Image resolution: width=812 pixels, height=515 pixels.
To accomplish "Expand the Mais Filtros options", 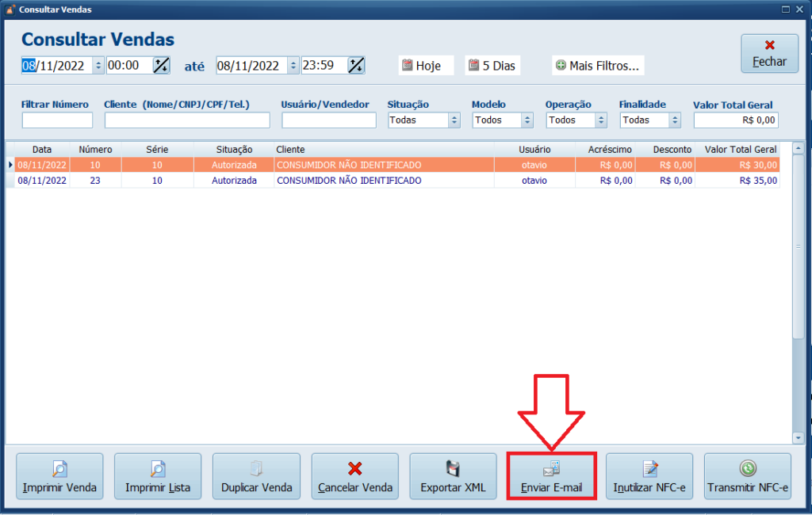I will click(598, 66).
